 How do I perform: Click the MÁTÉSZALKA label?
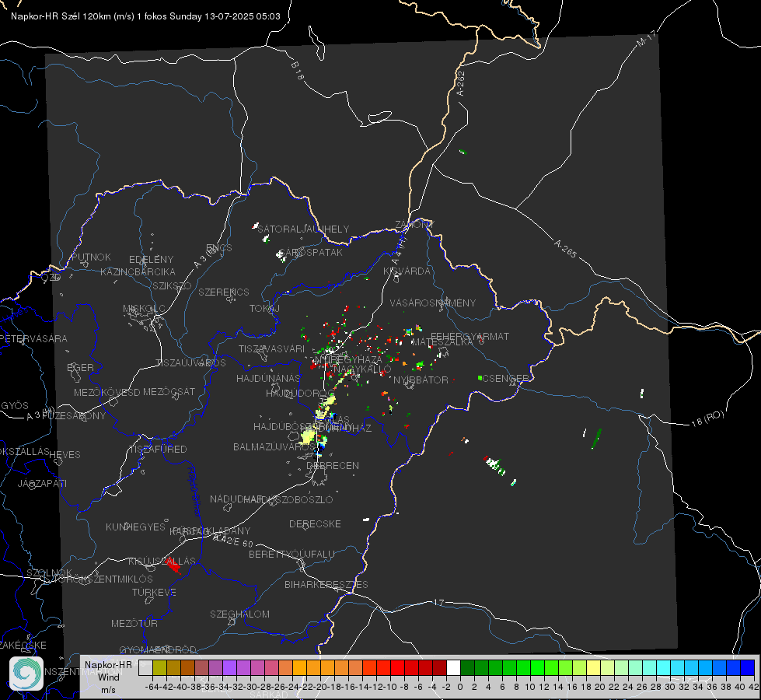[442, 342]
